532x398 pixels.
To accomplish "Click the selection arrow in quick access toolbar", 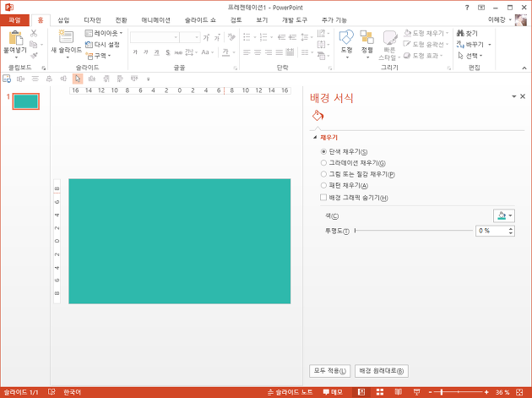I will click(x=78, y=79).
